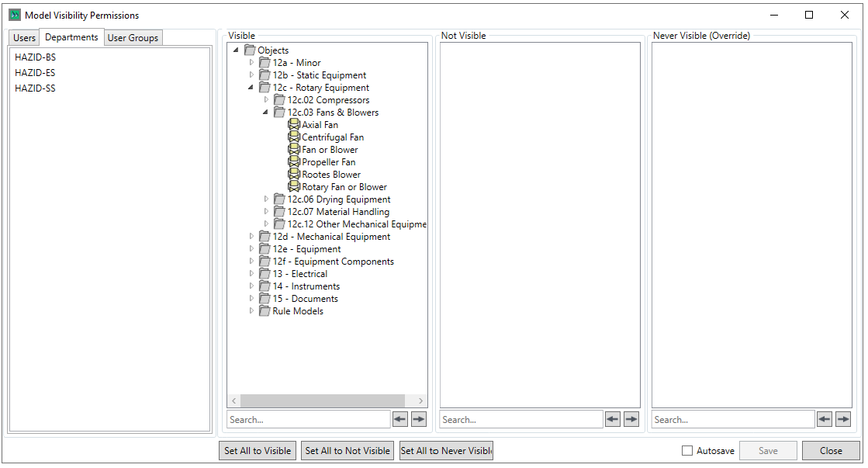Screen dimensions: 868x468
Task: Click the 13 - Electrical folder icon
Action: [265, 274]
